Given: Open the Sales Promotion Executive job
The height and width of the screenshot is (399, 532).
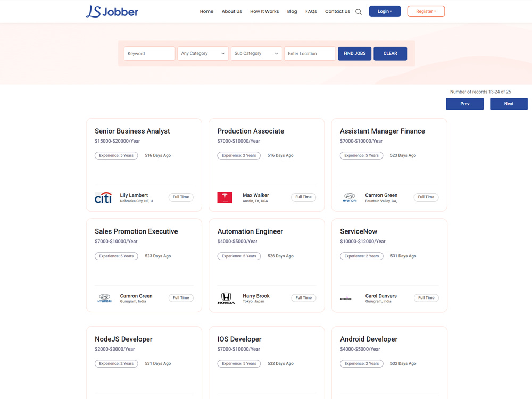Looking at the screenshot, I should 136,231.
